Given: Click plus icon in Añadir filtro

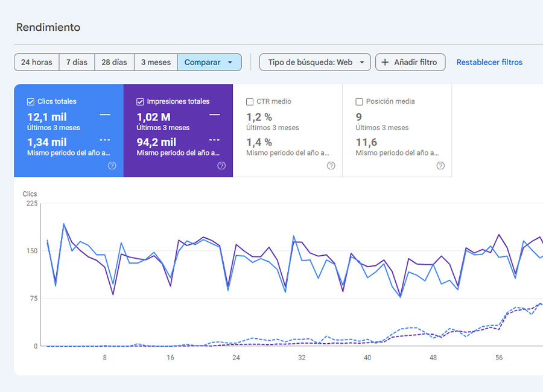Looking at the screenshot, I should (386, 62).
